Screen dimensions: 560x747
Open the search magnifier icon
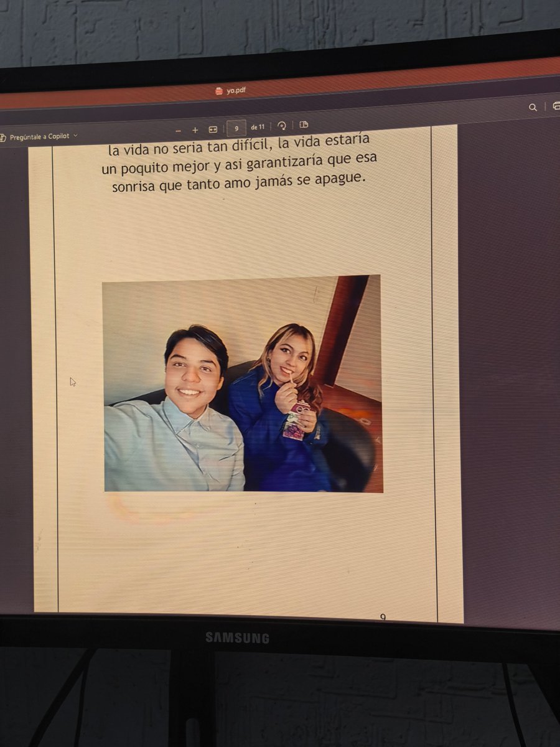(x=533, y=107)
